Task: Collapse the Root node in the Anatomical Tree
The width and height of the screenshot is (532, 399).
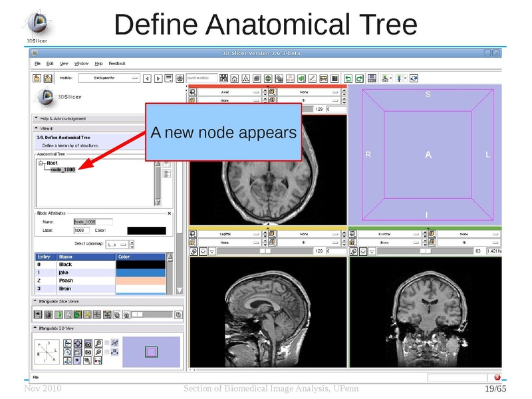Action: [41, 163]
